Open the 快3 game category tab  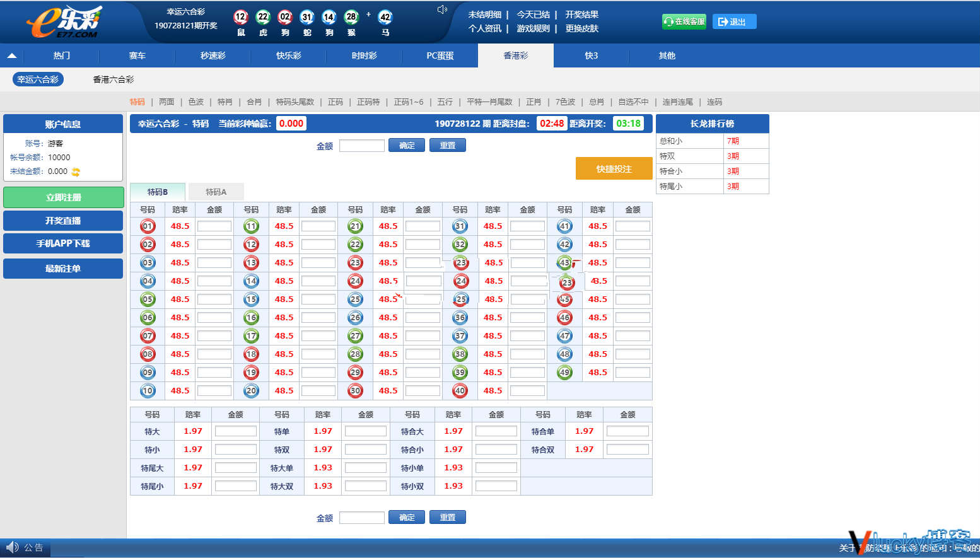(x=591, y=55)
